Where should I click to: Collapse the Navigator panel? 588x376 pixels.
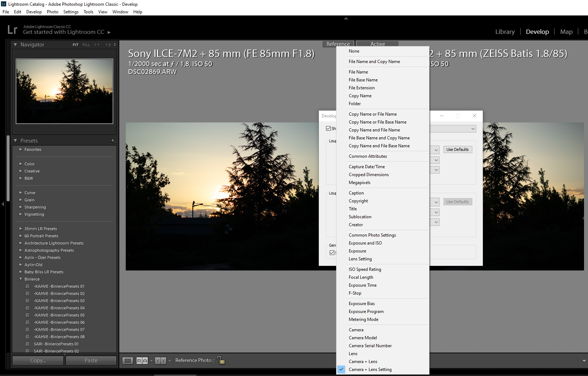(x=15, y=45)
